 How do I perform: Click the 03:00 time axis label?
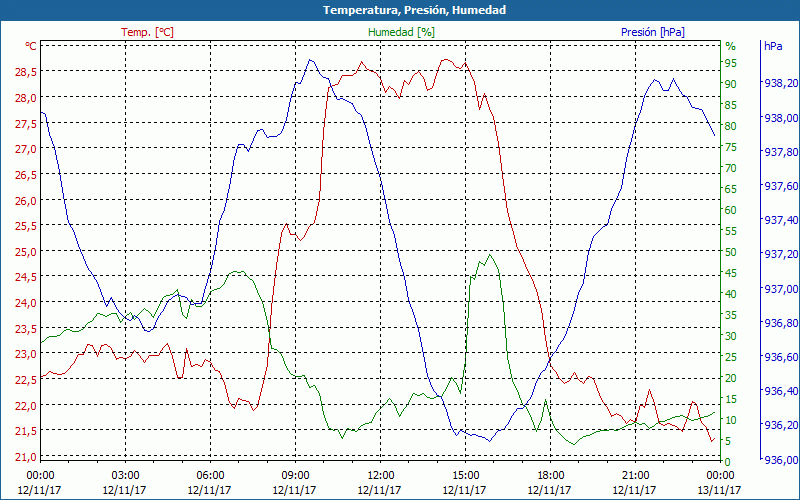point(125,475)
